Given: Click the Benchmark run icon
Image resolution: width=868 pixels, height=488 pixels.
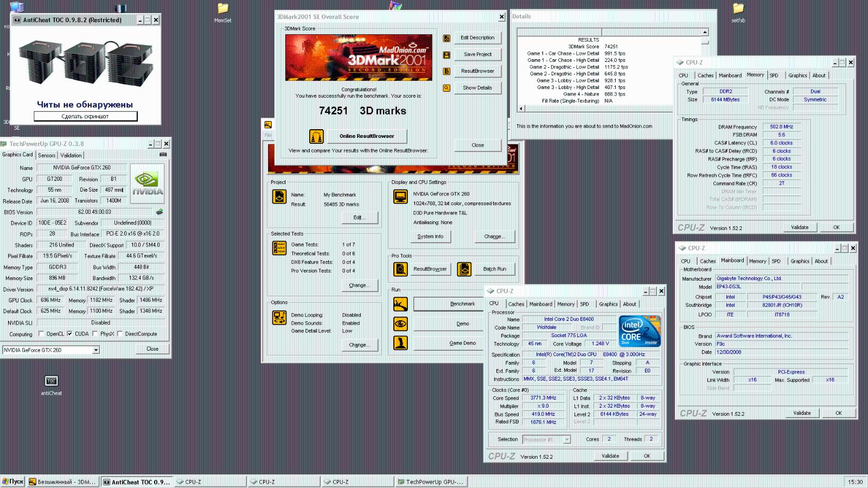Looking at the screenshot, I should (400, 304).
